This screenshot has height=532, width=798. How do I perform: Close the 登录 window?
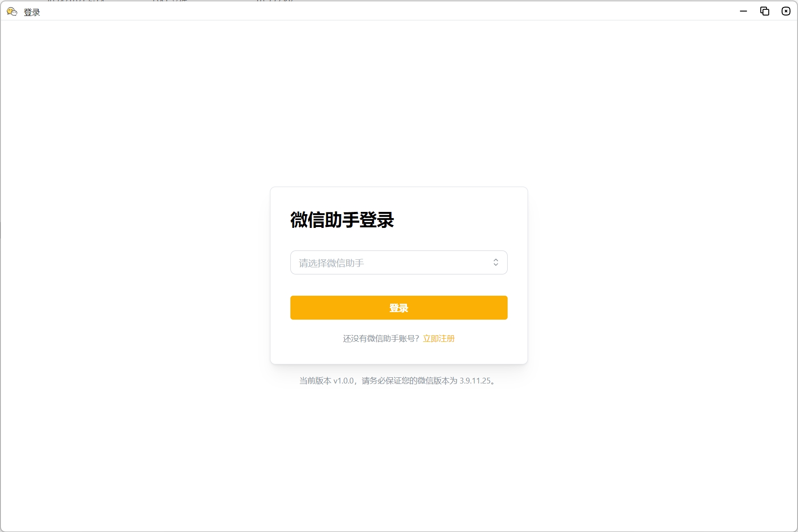tap(786, 11)
